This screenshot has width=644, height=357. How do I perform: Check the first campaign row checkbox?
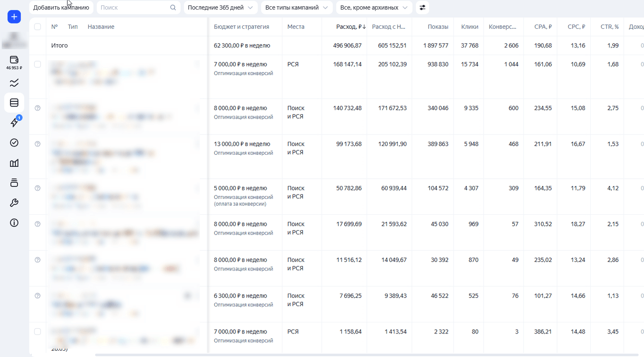(x=37, y=64)
